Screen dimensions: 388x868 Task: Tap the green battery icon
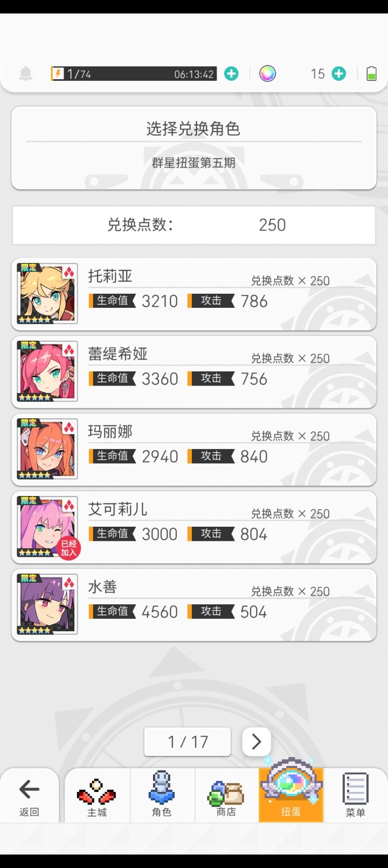tap(371, 74)
